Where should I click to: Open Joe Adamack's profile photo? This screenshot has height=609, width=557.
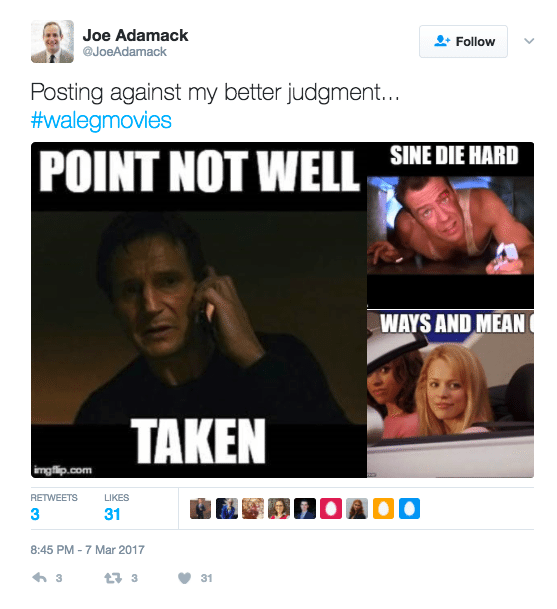click(52, 42)
